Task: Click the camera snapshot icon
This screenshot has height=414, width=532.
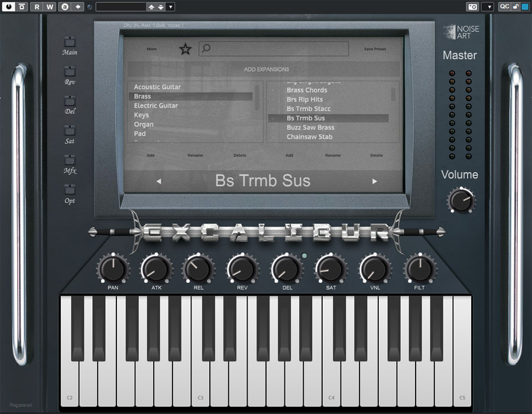Action: click(472, 6)
